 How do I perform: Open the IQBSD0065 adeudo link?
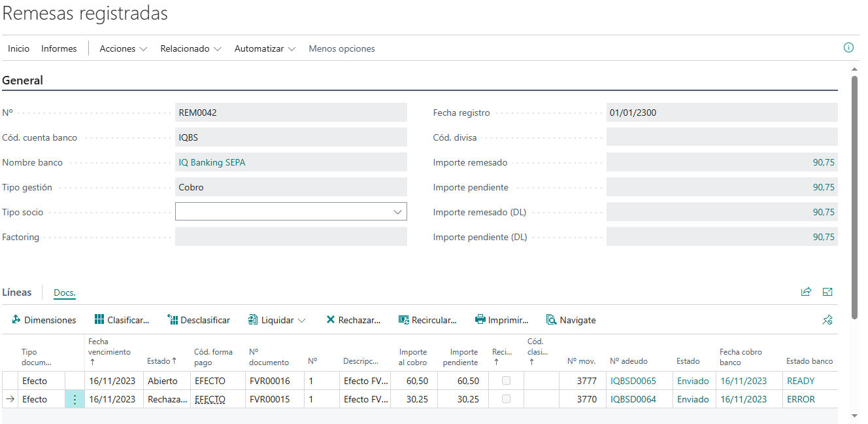tap(633, 381)
